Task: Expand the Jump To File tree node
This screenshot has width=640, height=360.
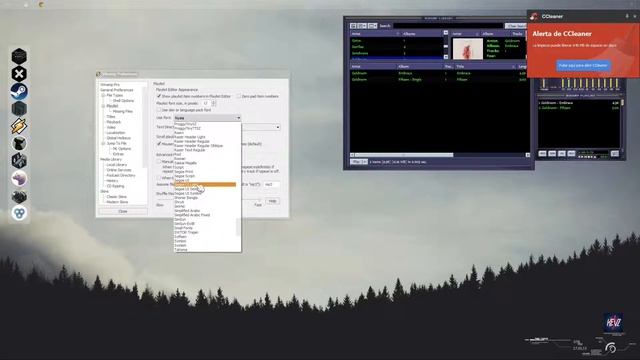Action: [x=103, y=143]
